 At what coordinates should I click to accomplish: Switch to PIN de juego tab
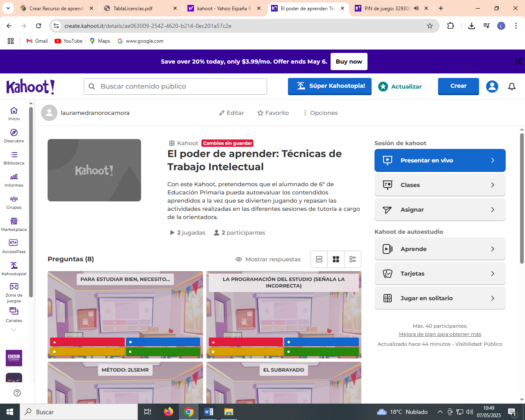[x=392, y=8]
